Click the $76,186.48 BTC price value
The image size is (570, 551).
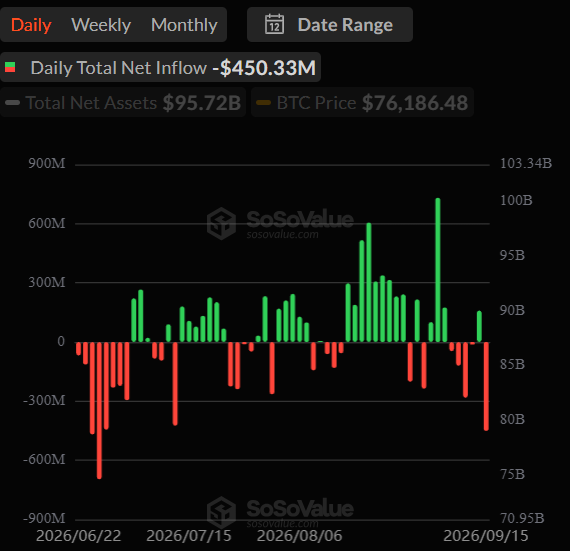(x=415, y=103)
